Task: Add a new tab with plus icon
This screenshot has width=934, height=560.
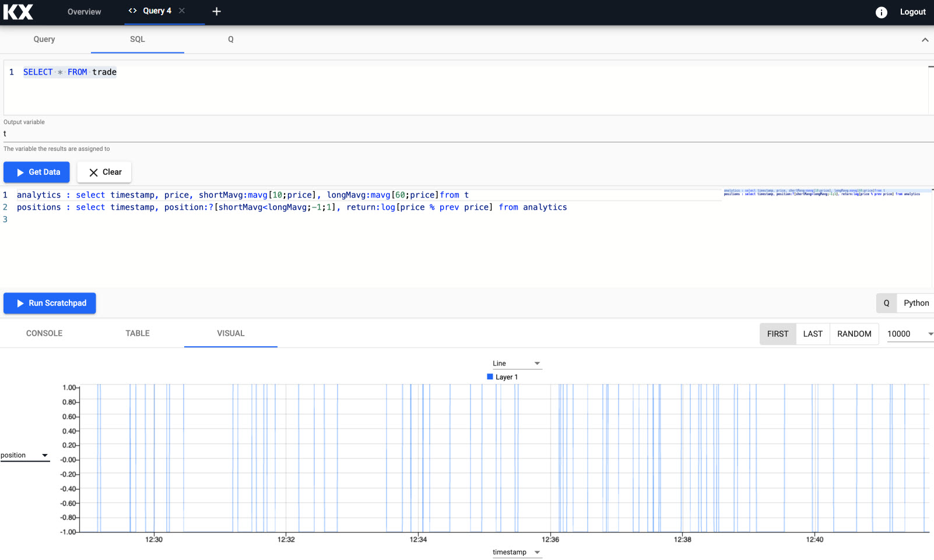Action: pos(216,11)
